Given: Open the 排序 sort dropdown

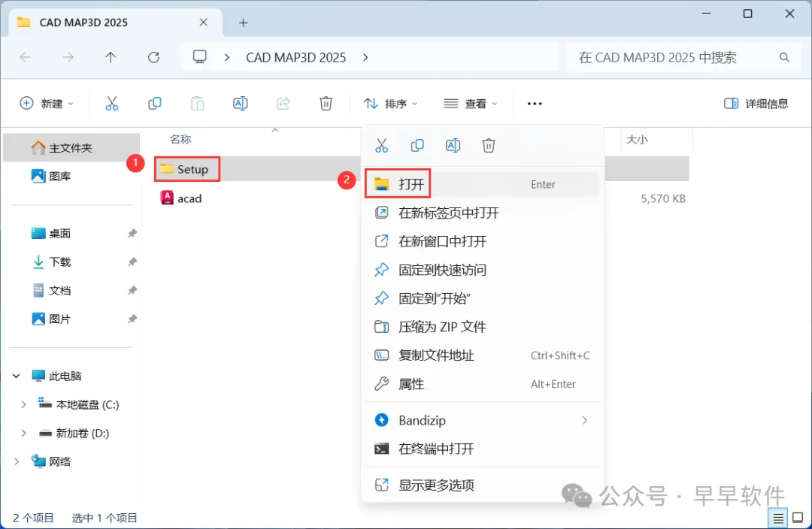Looking at the screenshot, I should click(x=391, y=104).
